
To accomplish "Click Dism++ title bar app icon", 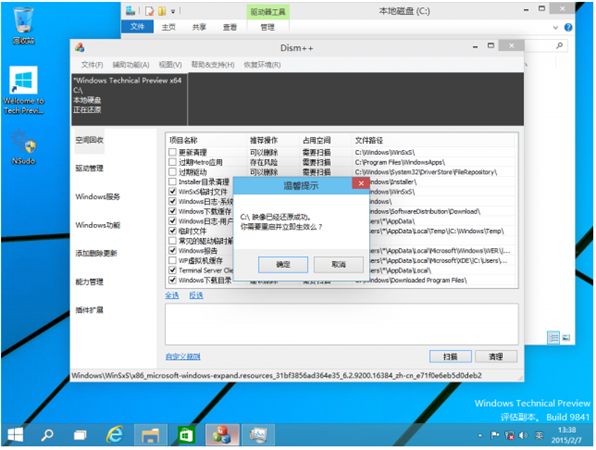I will click(79, 48).
